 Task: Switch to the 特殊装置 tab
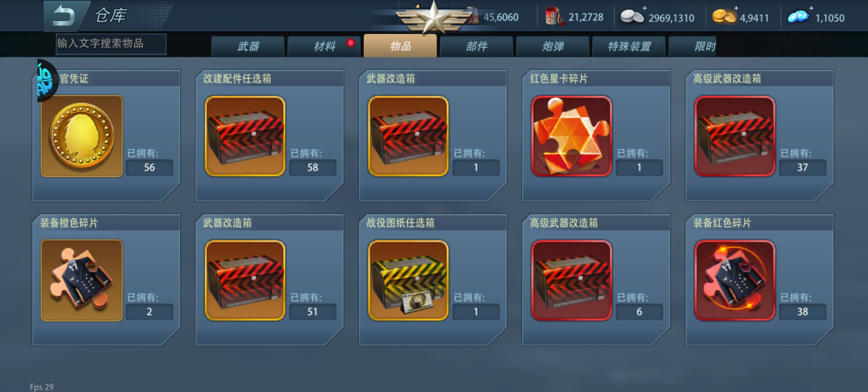tap(629, 46)
